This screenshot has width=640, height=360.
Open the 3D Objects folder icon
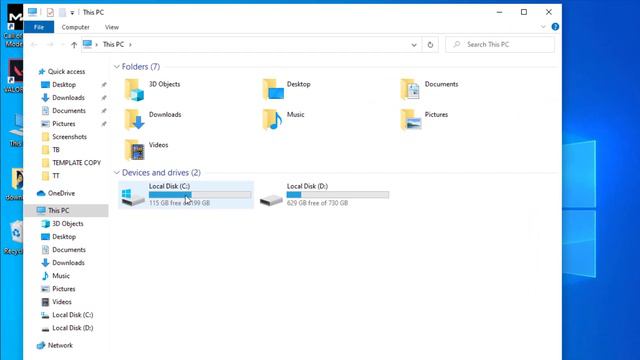134,89
